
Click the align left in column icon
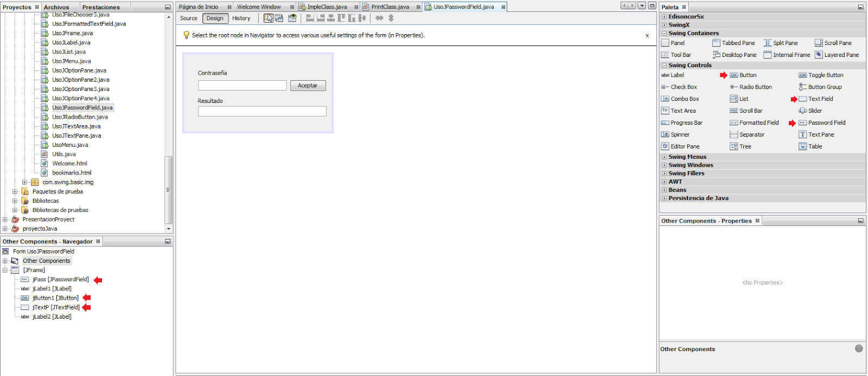(x=310, y=18)
